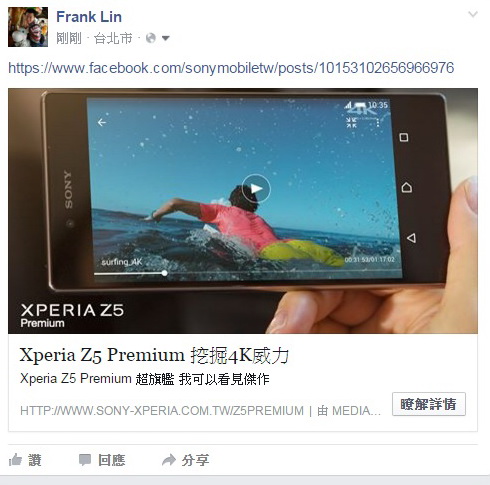Click the thumbs-up Like icon
This screenshot has height=485, width=490.
click(x=15, y=460)
